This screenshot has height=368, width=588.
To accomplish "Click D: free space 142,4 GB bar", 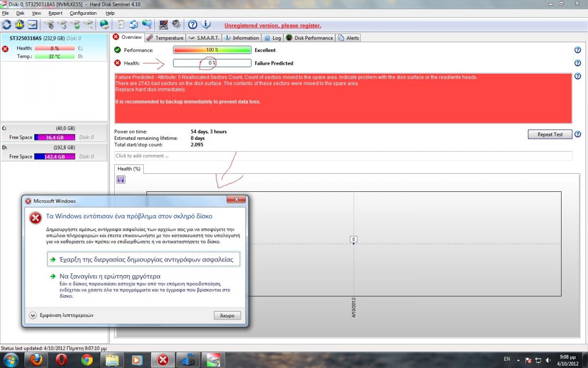I will coord(54,157).
